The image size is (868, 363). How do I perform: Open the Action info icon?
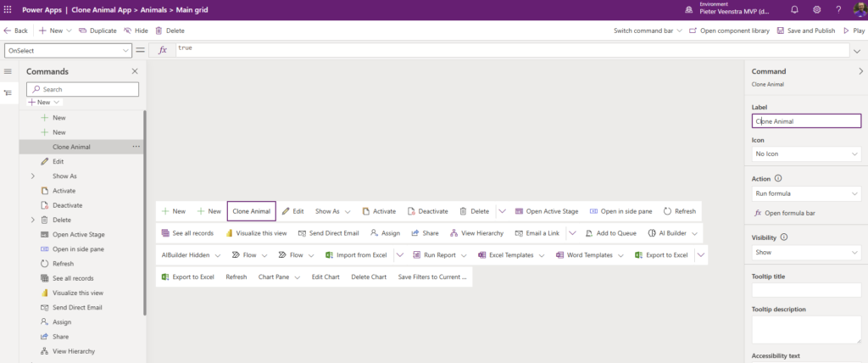(778, 178)
